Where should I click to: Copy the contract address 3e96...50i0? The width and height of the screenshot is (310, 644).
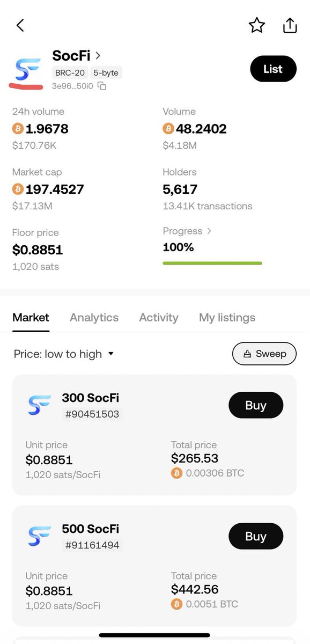[102, 86]
